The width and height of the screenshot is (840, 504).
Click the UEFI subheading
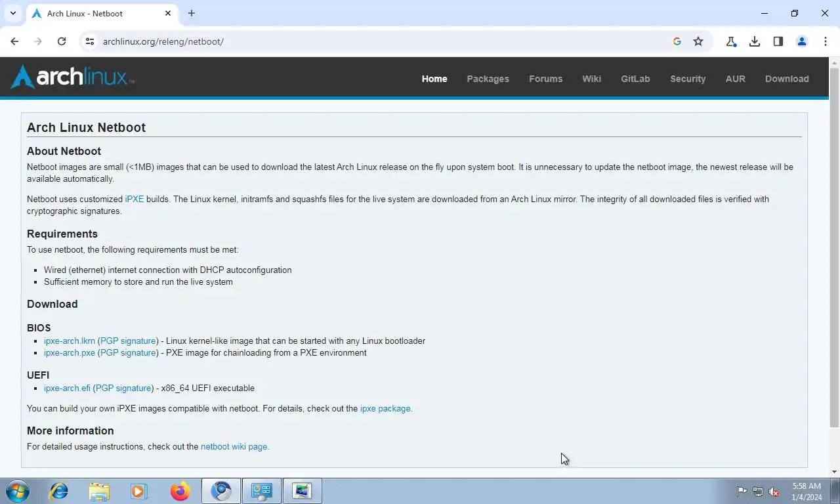[x=38, y=375]
